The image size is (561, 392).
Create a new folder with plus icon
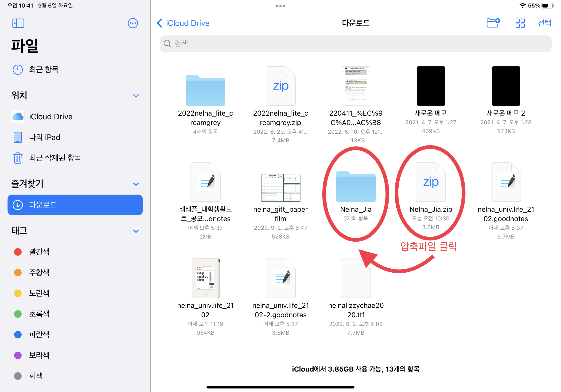[493, 23]
